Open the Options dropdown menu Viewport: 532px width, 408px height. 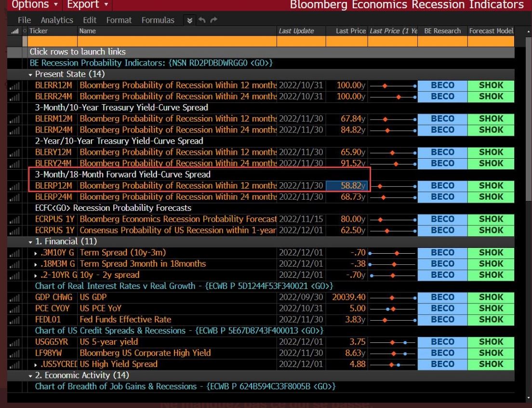point(35,5)
